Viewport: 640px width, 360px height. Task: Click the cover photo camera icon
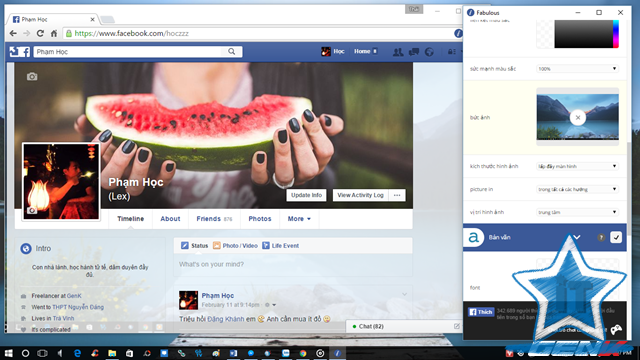pos(32,76)
